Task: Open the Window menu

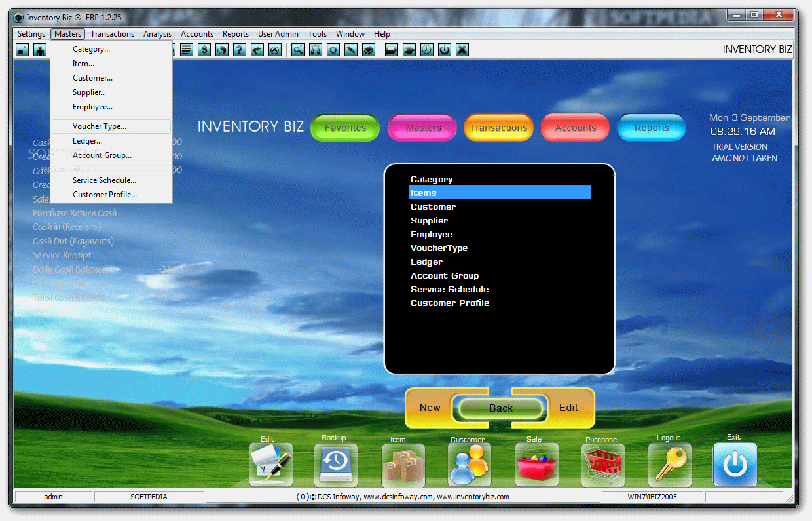Action: [x=350, y=34]
